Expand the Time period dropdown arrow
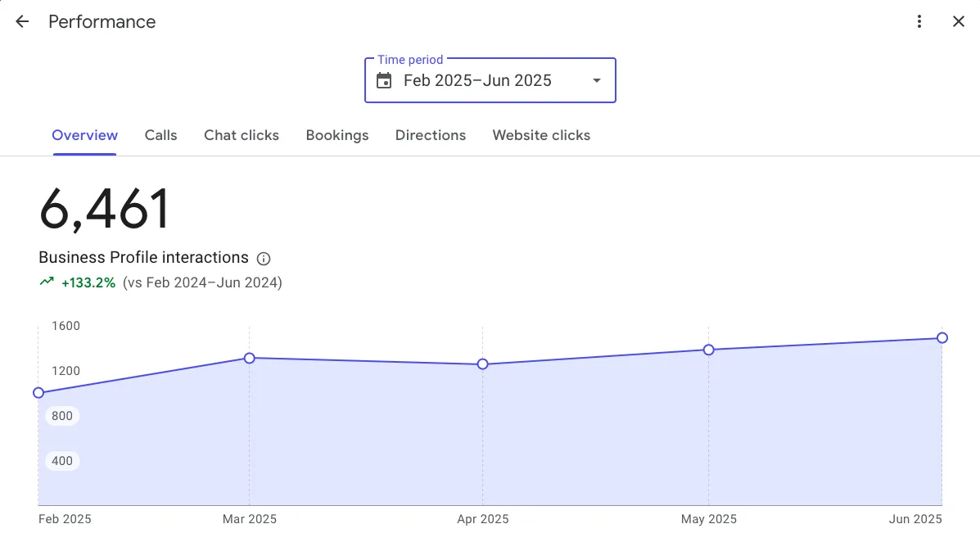The image size is (980, 533). pyautogui.click(x=597, y=80)
